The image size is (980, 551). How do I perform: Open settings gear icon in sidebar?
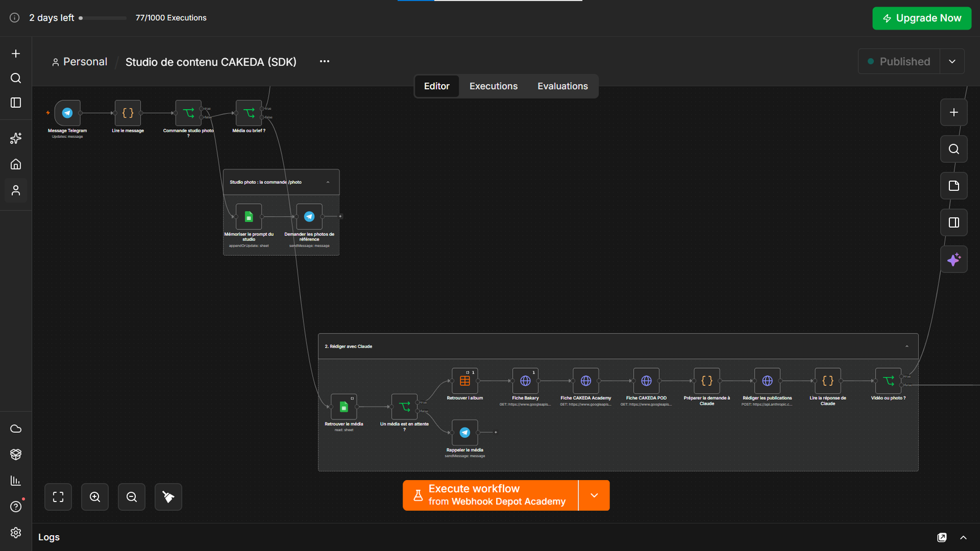click(16, 533)
